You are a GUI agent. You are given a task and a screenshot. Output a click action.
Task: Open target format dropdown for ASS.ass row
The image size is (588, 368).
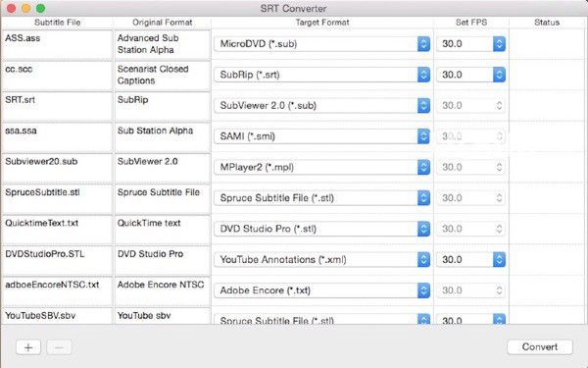tap(322, 44)
